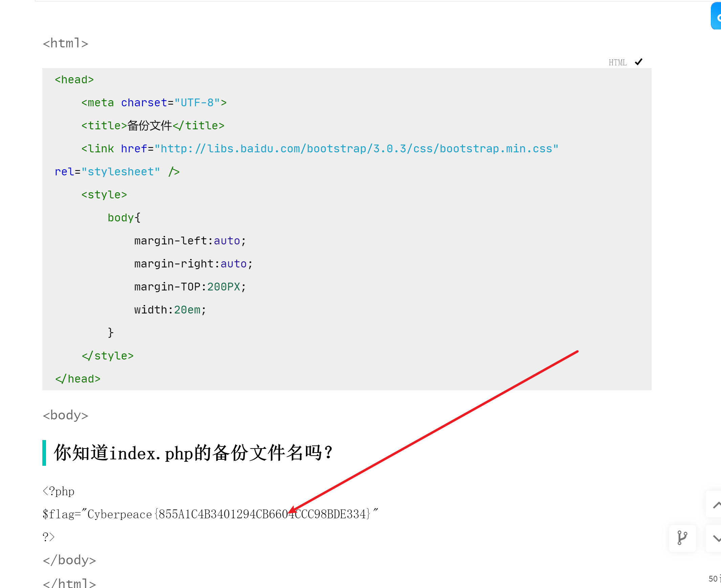This screenshot has width=721, height=588.
Task: Click the opening <html> text
Action: point(66,43)
